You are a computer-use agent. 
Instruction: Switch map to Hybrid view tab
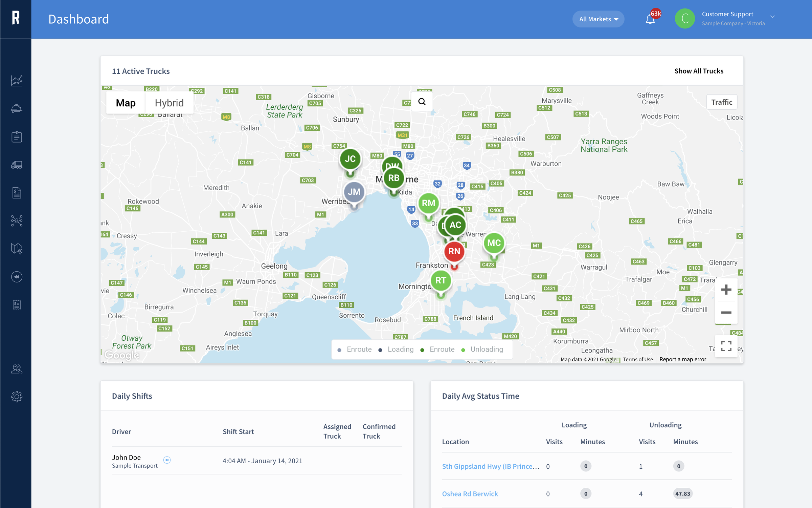pos(169,103)
